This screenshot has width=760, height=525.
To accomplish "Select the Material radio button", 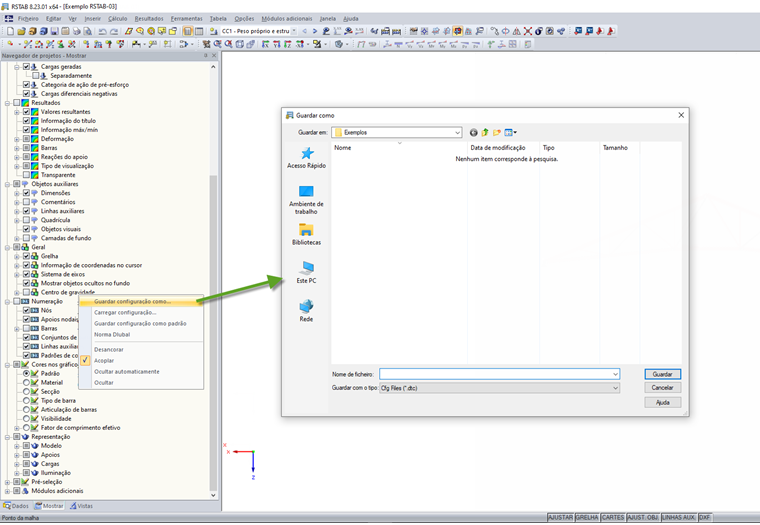I will [x=26, y=382].
